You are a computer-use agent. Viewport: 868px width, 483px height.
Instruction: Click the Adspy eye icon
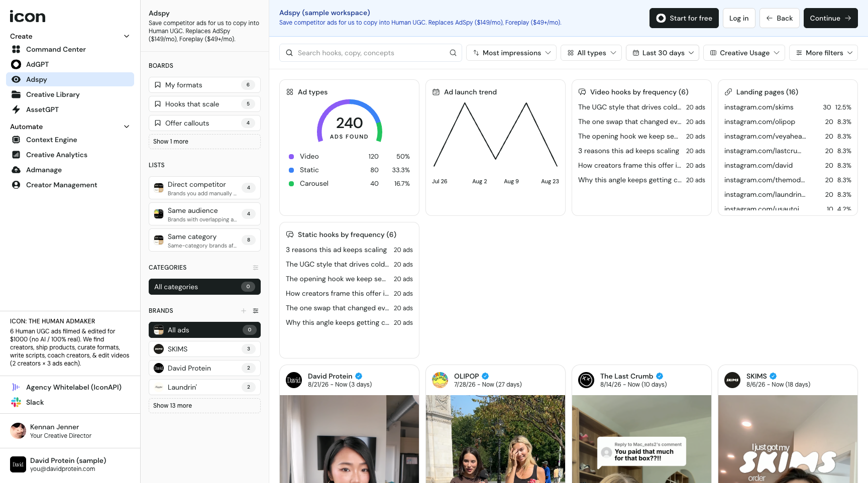(16, 79)
